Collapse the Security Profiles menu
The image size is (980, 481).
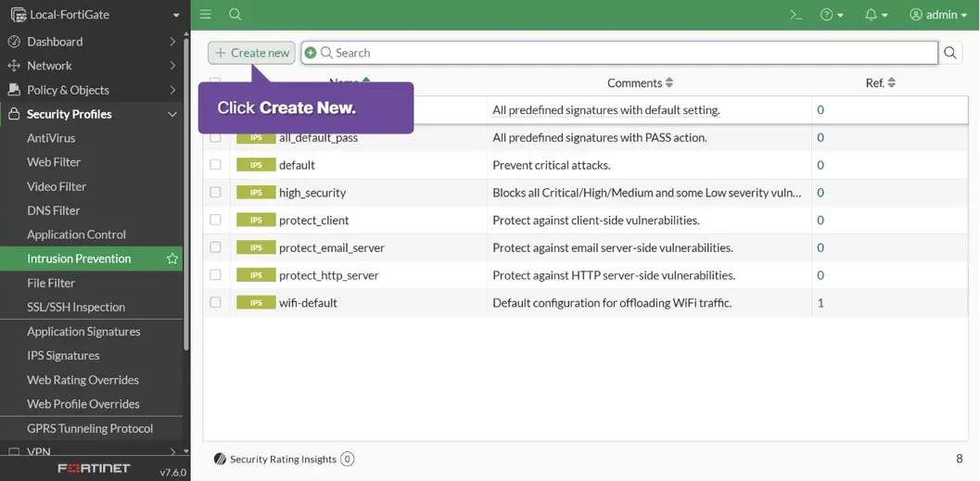pos(91,114)
